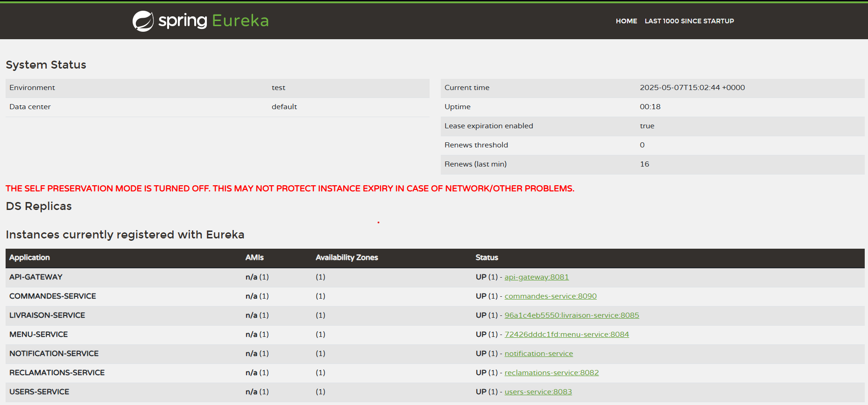This screenshot has width=868, height=405.
Task: Click the Renews threshold value 0
Action: click(642, 145)
